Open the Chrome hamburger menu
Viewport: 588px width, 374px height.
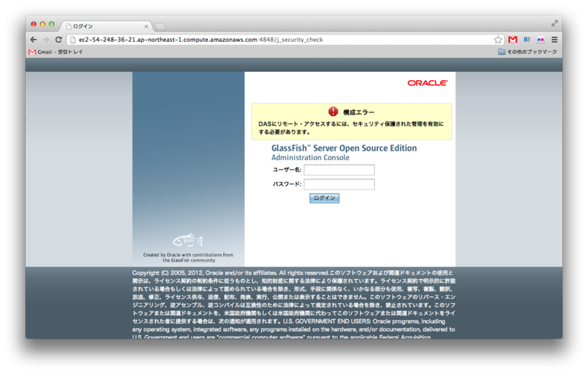(x=554, y=40)
